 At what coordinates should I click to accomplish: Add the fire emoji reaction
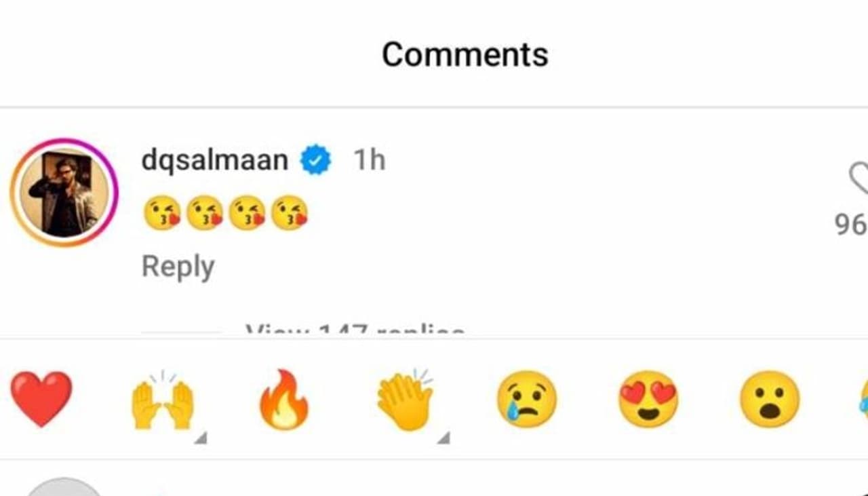pos(284,400)
